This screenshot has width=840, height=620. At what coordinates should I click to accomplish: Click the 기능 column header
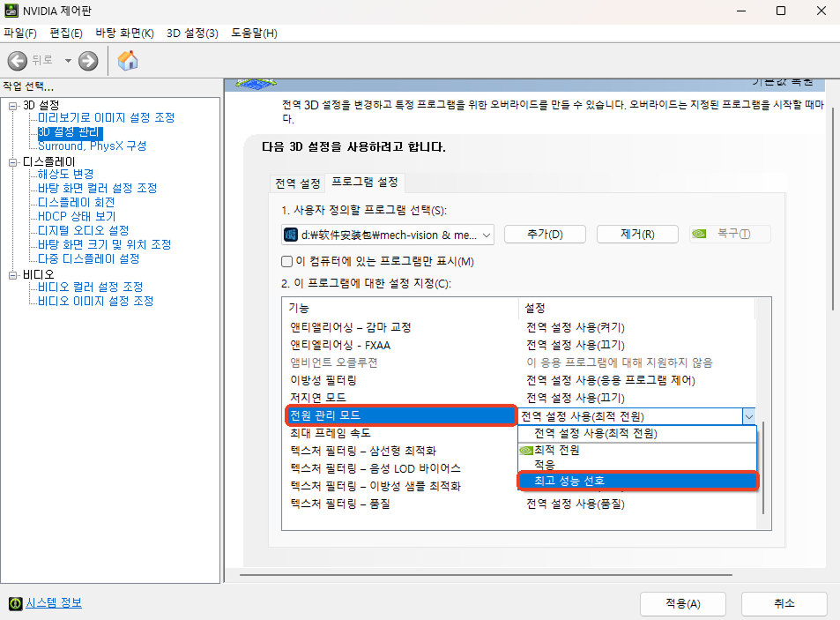[x=400, y=308]
